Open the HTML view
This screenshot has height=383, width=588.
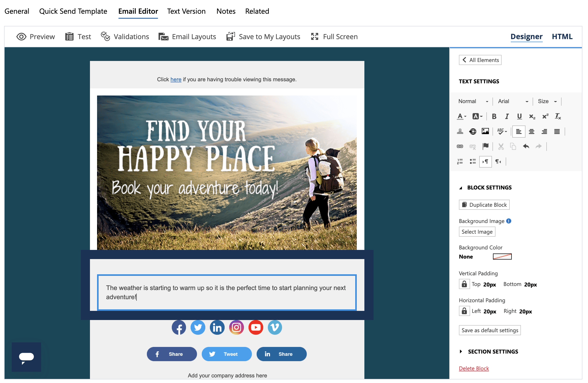click(x=562, y=36)
